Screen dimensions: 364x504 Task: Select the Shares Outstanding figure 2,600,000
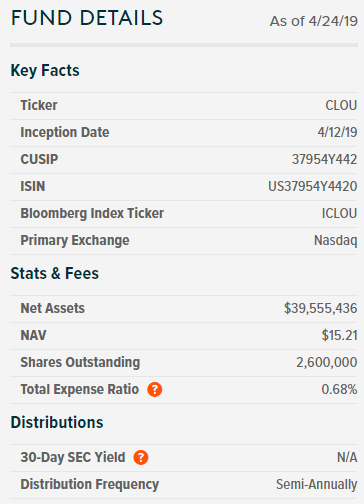[327, 362]
